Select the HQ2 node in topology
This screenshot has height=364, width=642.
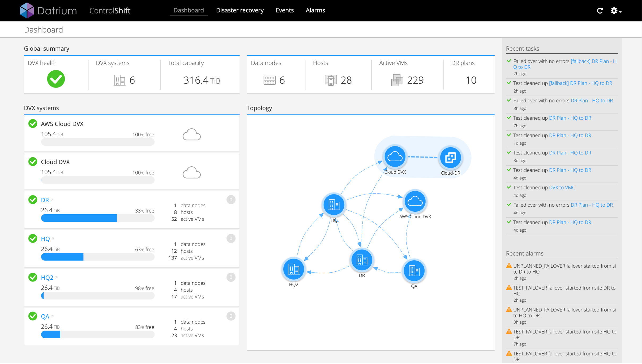pos(293,269)
